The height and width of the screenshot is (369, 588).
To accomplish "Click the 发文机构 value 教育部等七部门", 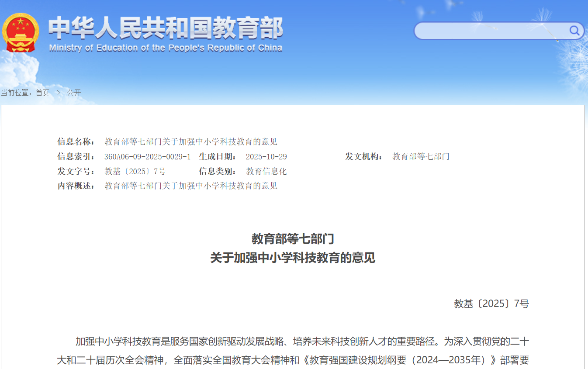I will coord(421,157).
